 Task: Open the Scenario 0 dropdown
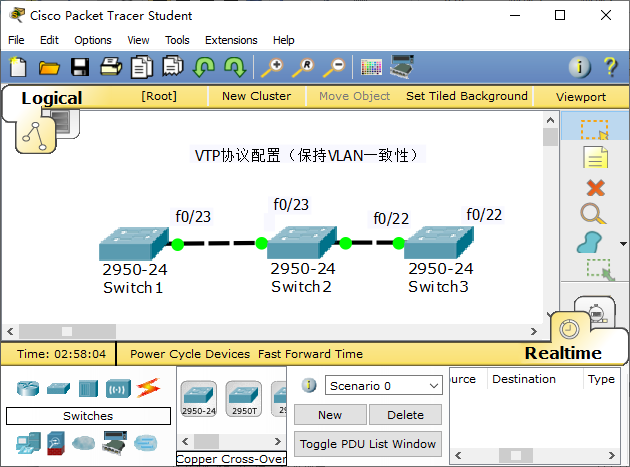pyautogui.click(x=384, y=386)
